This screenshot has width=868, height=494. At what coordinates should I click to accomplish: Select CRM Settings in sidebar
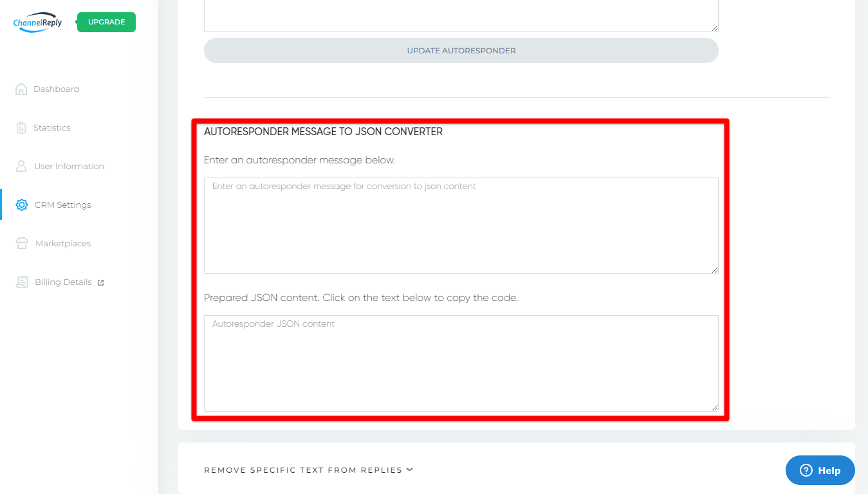[x=63, y=205]
